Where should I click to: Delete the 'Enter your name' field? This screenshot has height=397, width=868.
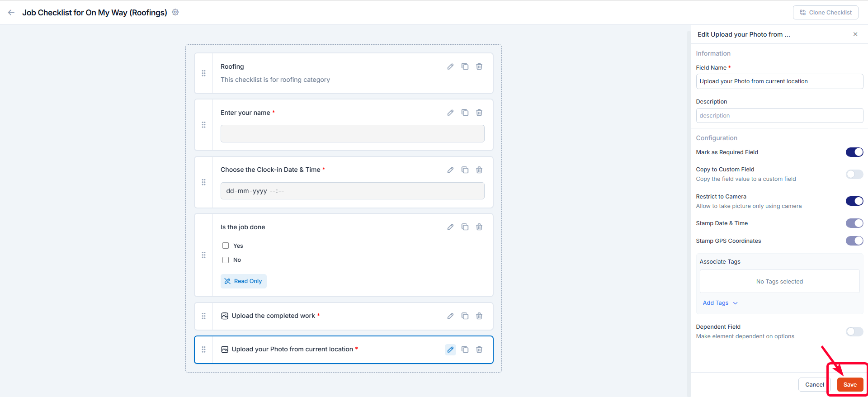tap(479, 113)
